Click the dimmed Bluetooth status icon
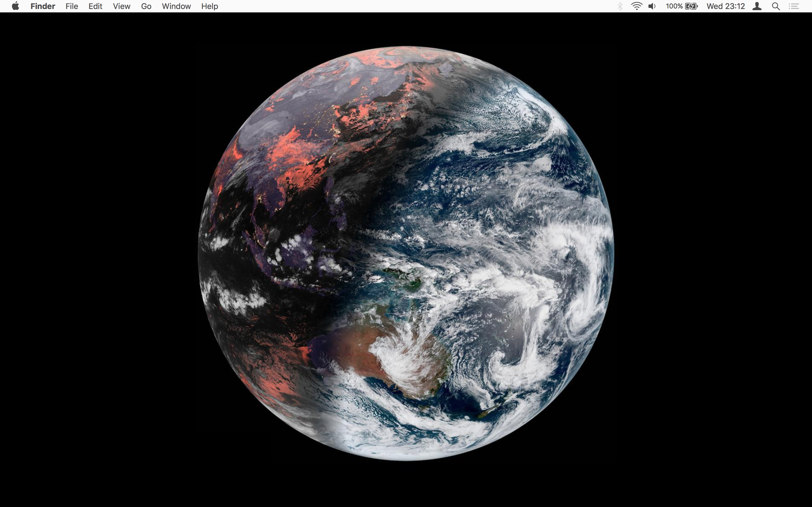 coord(620,6)
